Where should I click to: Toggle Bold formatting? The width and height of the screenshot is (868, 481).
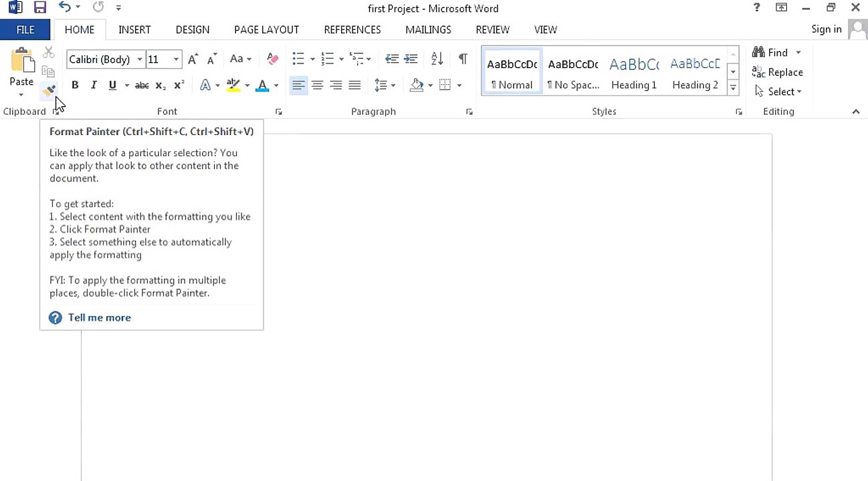(x=75, y=85)
